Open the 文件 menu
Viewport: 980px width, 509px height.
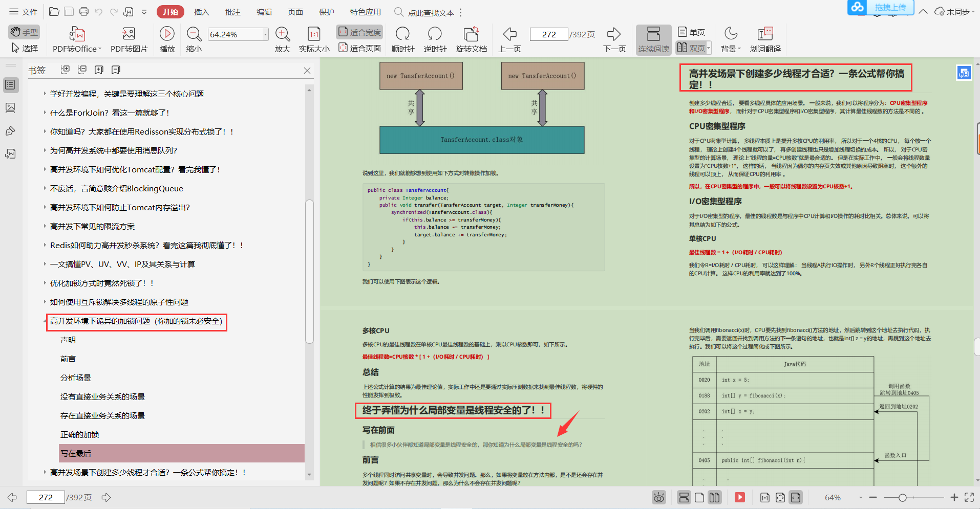(24, 12)
